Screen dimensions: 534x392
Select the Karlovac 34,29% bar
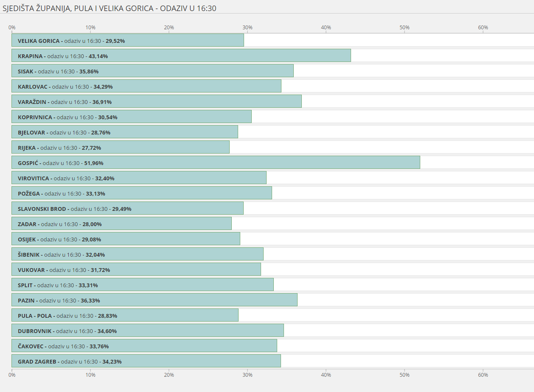point(146,86)
